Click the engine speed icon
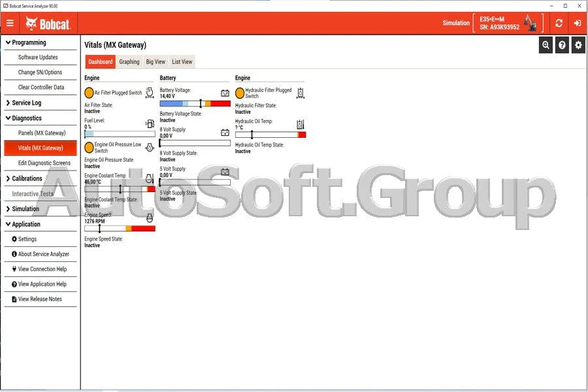Screen dimensions: 588x392 [150, 218]
